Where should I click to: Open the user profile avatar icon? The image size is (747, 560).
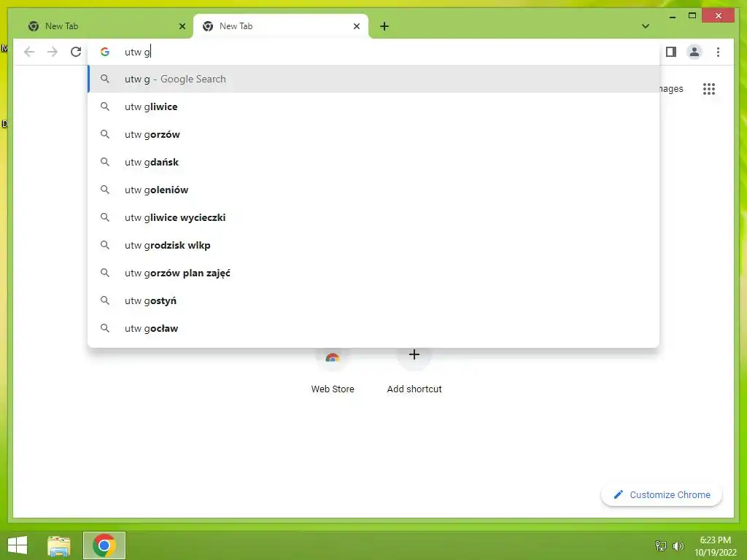pyautogui.click(x=694, y=52)
